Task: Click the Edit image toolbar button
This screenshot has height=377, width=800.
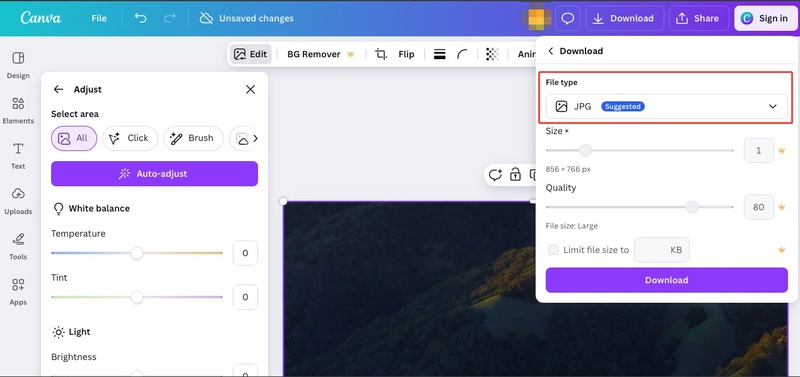Action: (251, 54)
